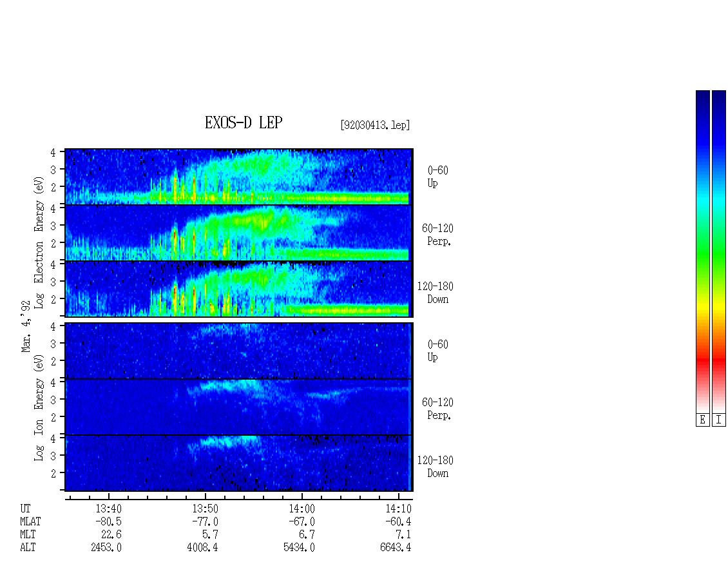Screen dimensions: 728x564
Task: Click the MLAT value -60.4
Action: pos(398,521)
